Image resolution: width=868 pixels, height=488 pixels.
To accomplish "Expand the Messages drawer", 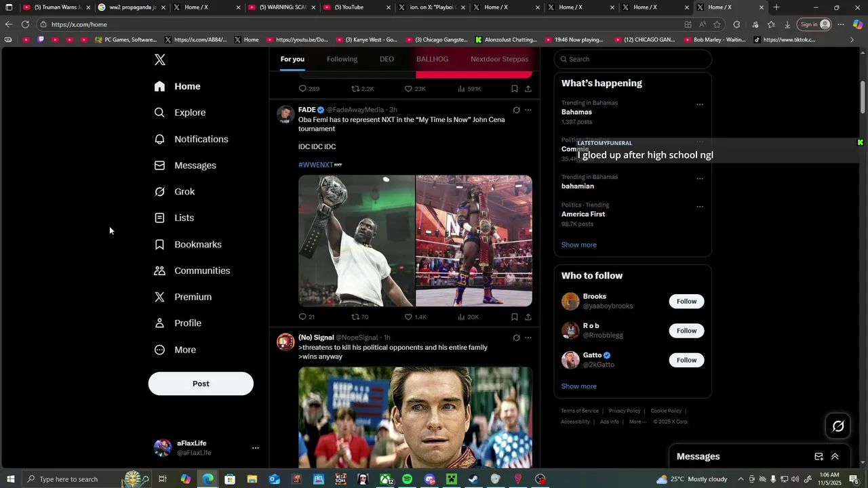I will pos(835,457).
